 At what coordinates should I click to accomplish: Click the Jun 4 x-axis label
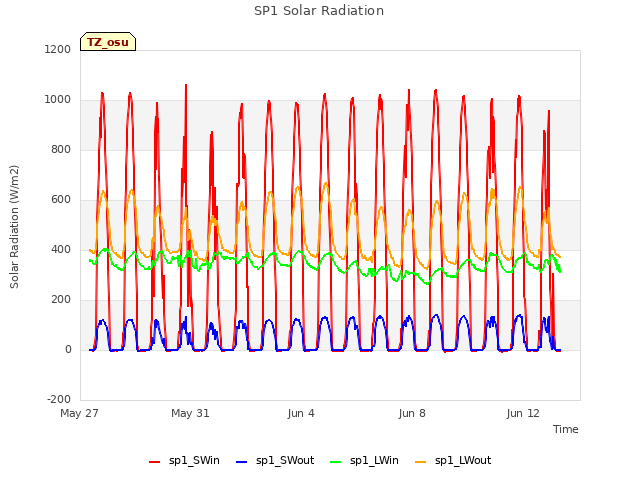tap(301, 413)
